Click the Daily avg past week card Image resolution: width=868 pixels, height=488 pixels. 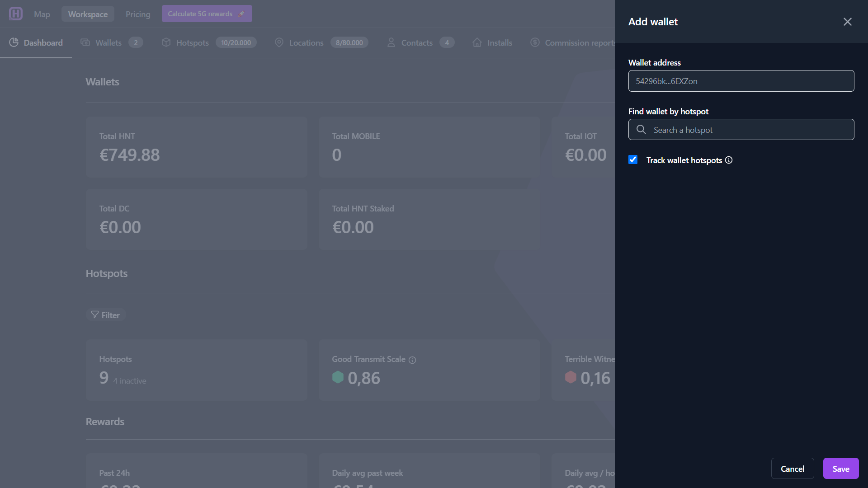[429, 470]
